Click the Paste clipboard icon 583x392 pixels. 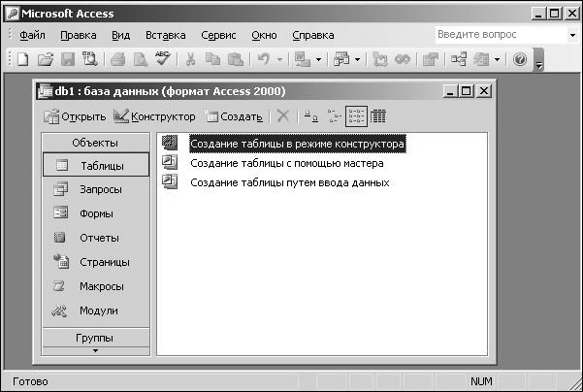point(236,59)
